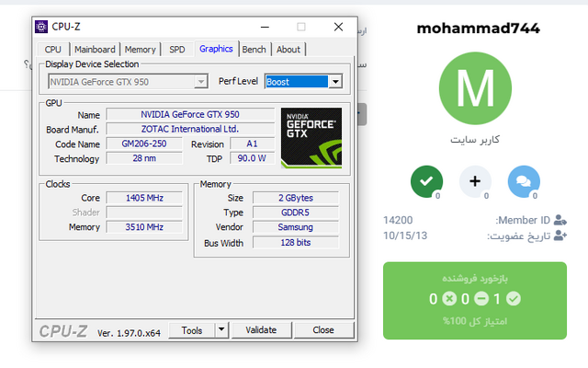The width and height of the screenshot is (588, 368).
Task: Click the mohammad744 username
Action: (x=478, y=28)
